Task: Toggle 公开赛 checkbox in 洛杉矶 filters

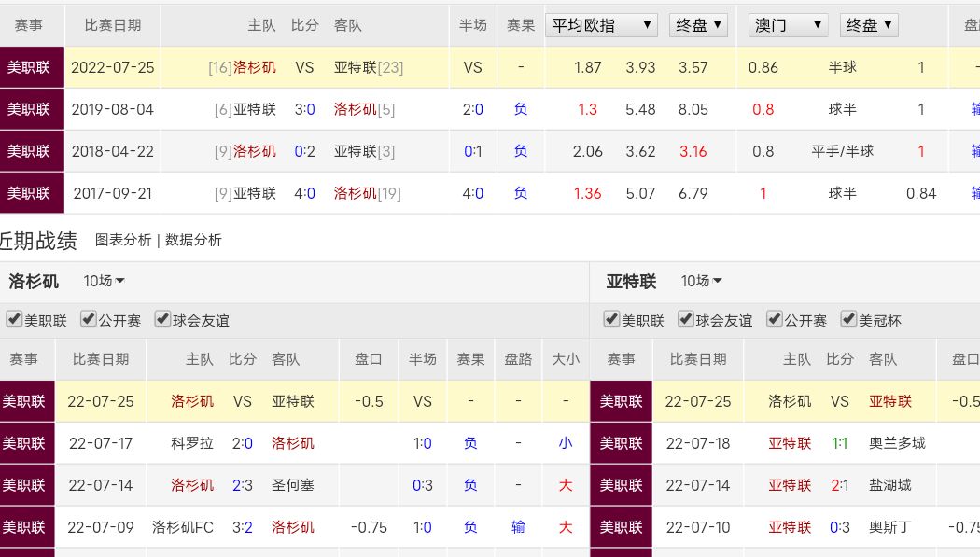Action: pyautogui.click(x=89, y=319)
